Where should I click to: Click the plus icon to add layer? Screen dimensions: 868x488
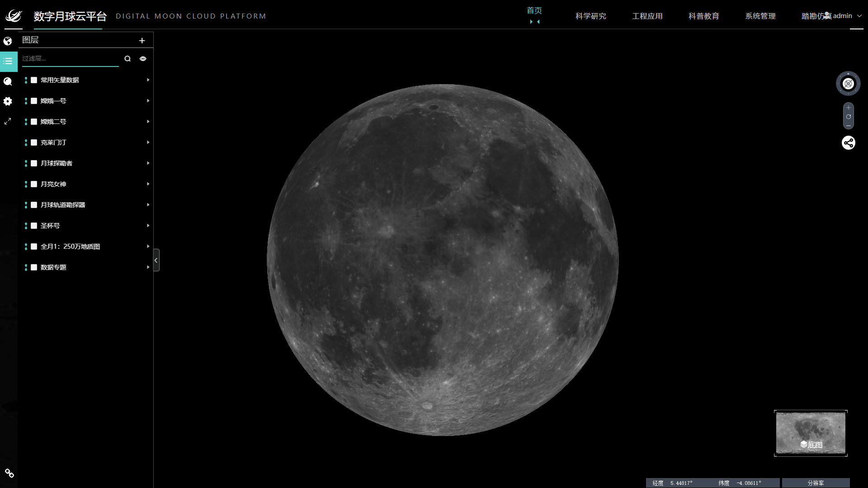142,41
